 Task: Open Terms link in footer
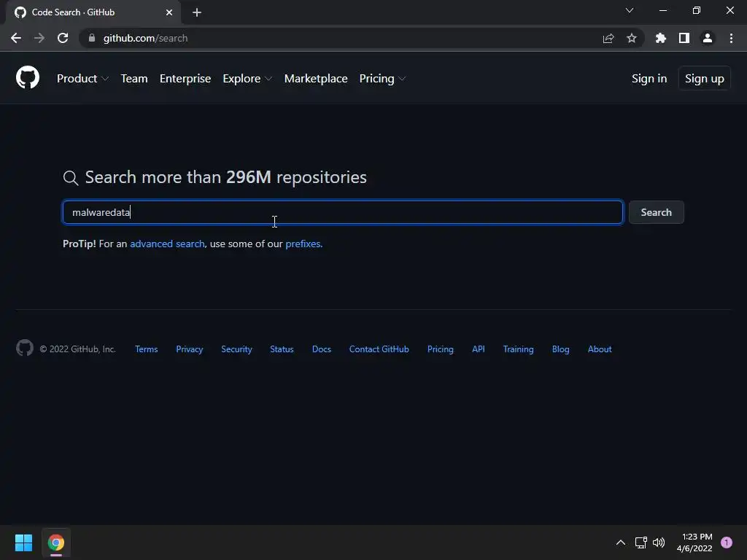coord(146,349)
